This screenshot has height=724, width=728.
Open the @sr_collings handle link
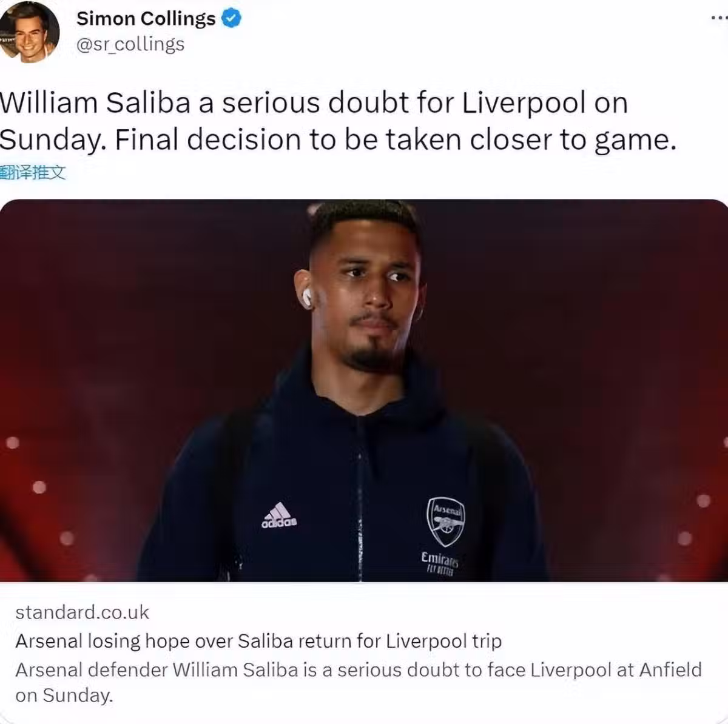[130, 44]
